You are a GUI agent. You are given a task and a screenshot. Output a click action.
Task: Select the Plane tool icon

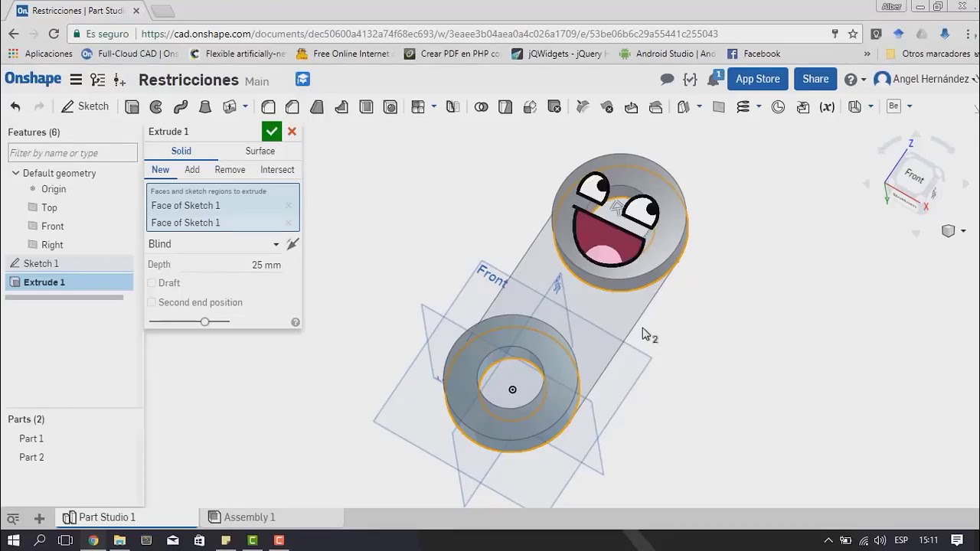click(x=718, y=106)
